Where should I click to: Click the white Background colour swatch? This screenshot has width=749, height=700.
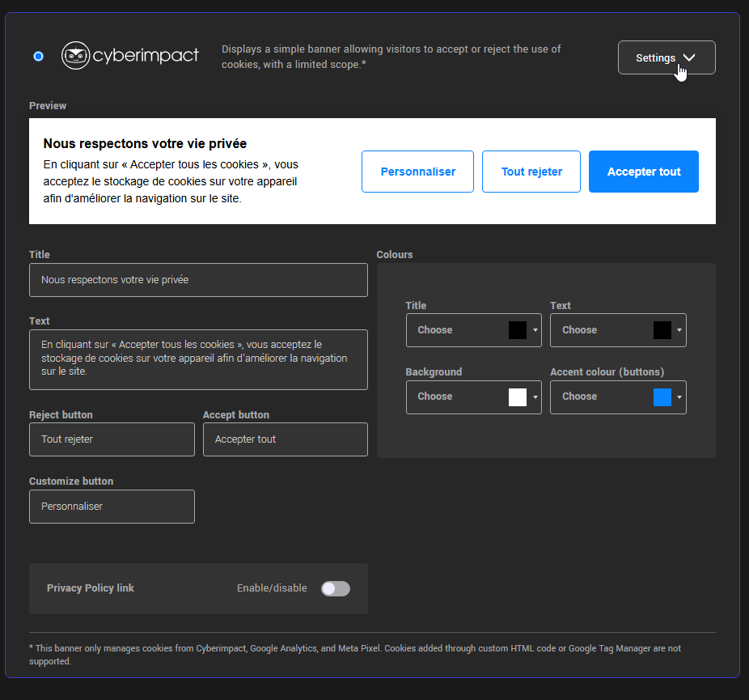[x=517, y=397]
